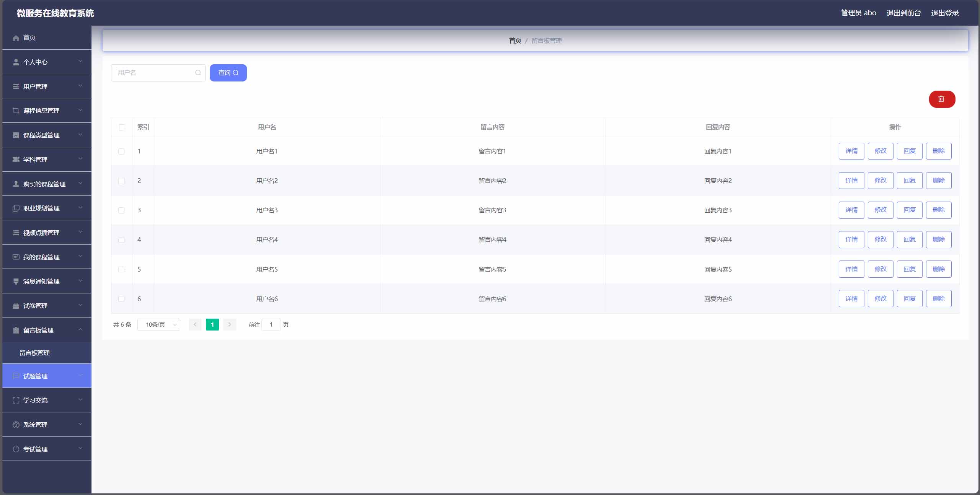Click the board icon beside 消息通知管理
The height and width of the screenshot is (495, 980).
[16, 281]
